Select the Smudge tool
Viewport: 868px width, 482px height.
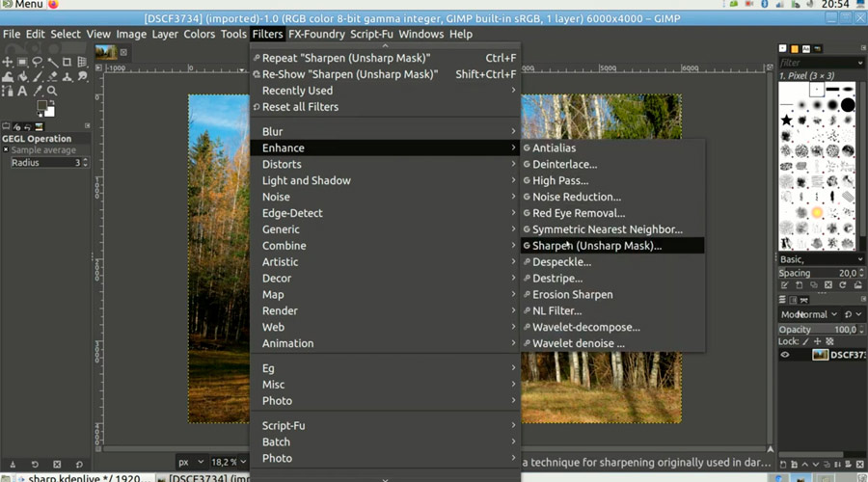[82, 76]
